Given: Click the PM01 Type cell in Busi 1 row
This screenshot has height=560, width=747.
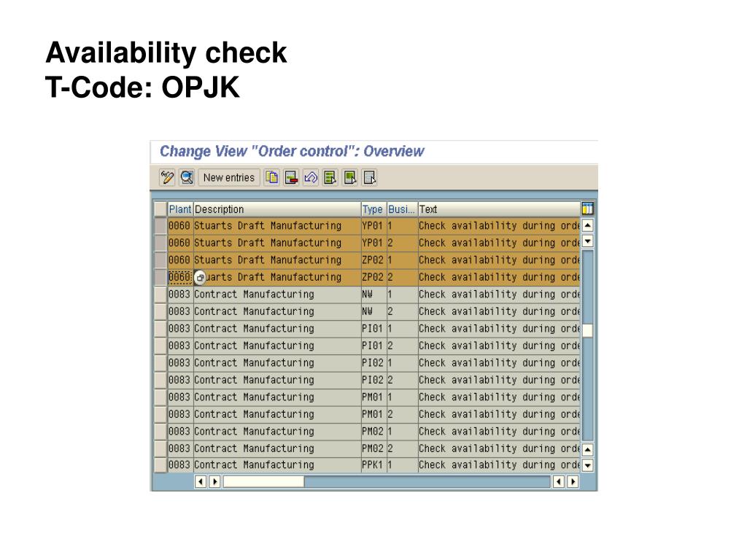Looking at the screenshot, I should pos(373,397).
